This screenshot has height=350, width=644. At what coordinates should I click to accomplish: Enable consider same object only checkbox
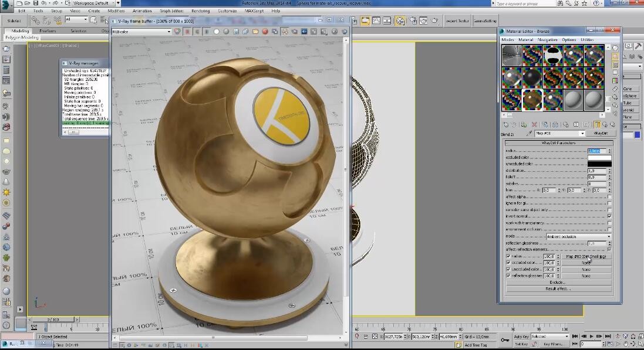point(609,210)
